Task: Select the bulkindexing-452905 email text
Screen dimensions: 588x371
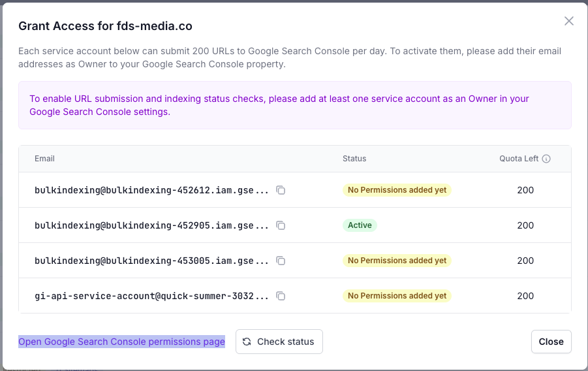Action: pos(151,226)
